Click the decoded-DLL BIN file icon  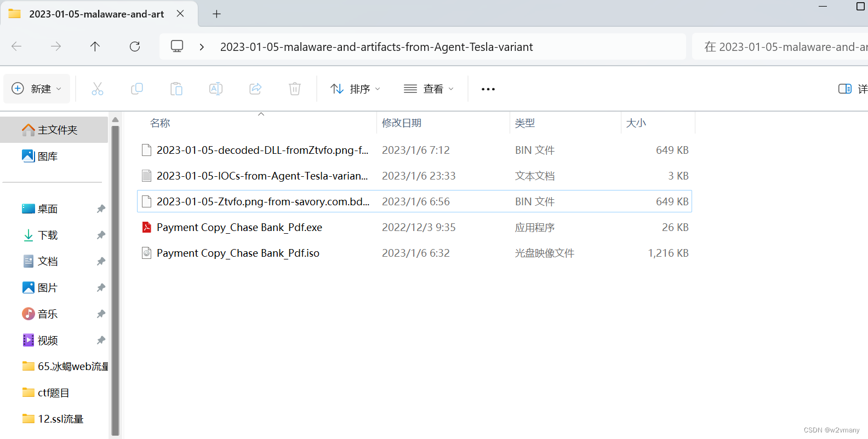pos(146,150)
